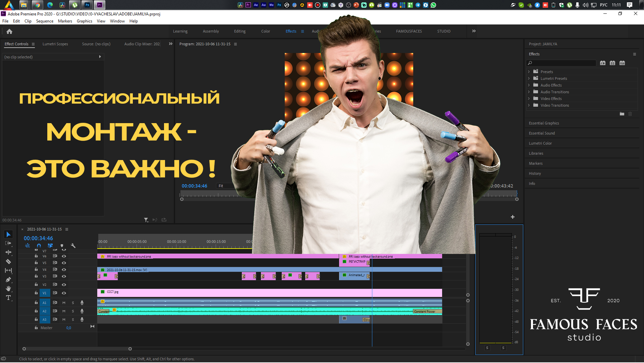This screenshot has width=644, height=363.
Task: Open the Markers menu
Action: (x=65, y=21)
